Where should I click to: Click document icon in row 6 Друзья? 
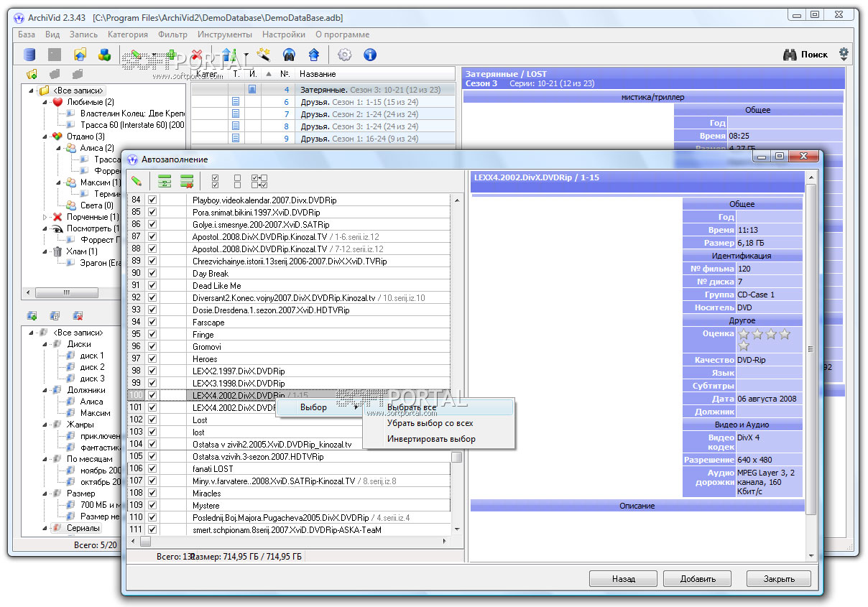(x=236, y=102)
